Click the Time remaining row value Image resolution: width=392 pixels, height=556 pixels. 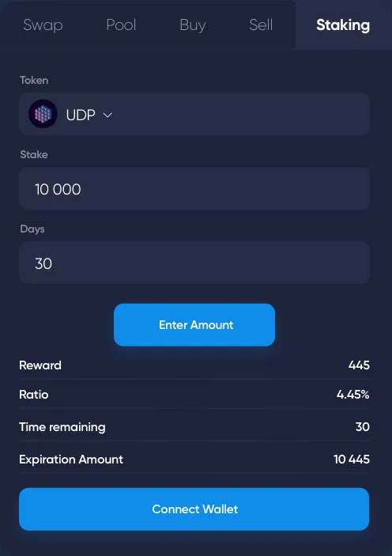click(363, 426)
